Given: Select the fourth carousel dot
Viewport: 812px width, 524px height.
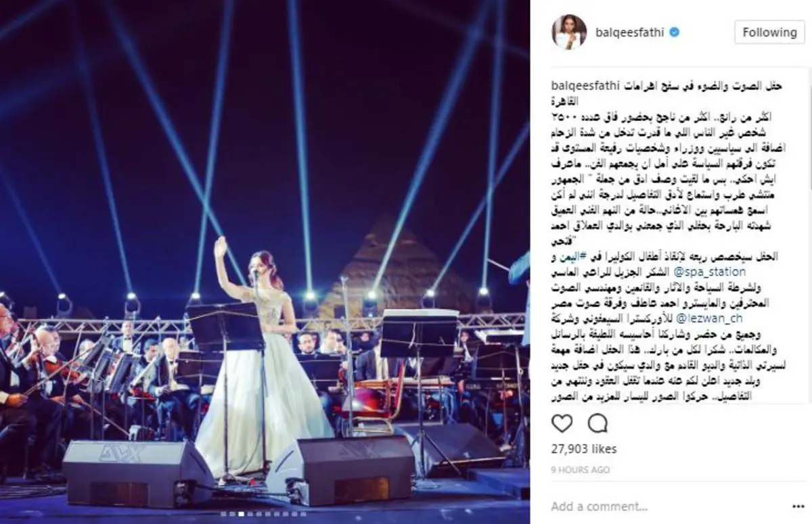Looking at the screenshot, I should pyautogui.click(x=250, y=514).
